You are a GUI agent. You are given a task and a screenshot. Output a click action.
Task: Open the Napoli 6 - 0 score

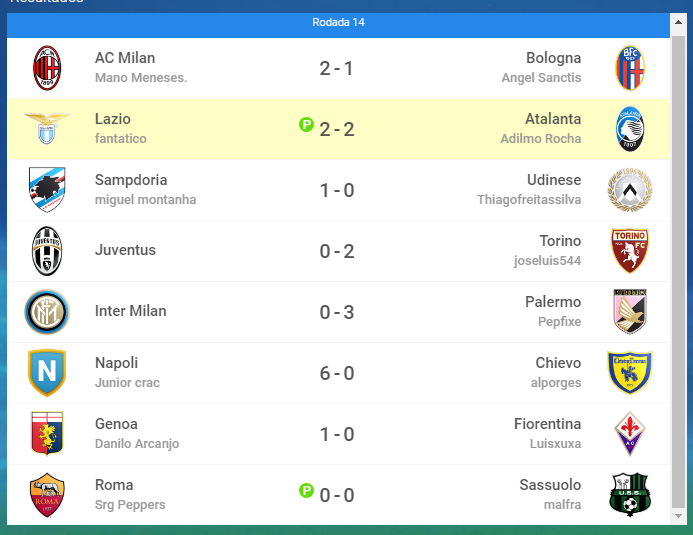[337, 373]
